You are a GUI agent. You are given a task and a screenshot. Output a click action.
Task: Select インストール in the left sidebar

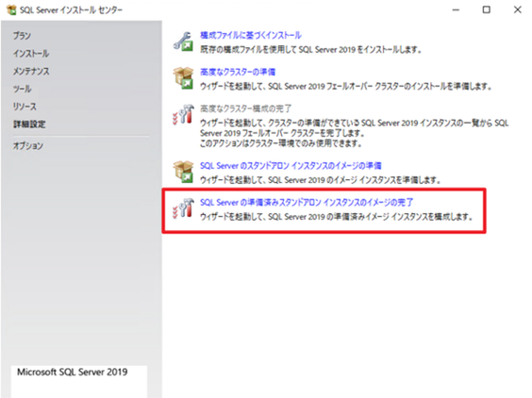[x=31, y=53]
